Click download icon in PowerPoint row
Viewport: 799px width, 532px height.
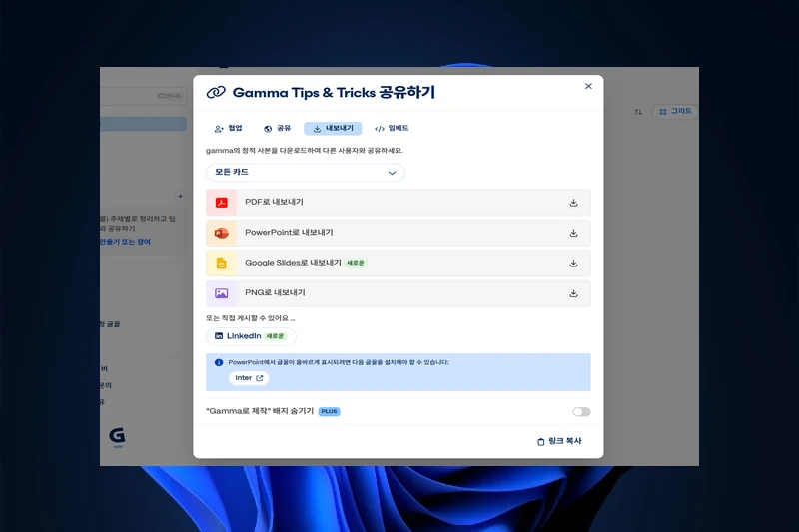pos(573,234)
